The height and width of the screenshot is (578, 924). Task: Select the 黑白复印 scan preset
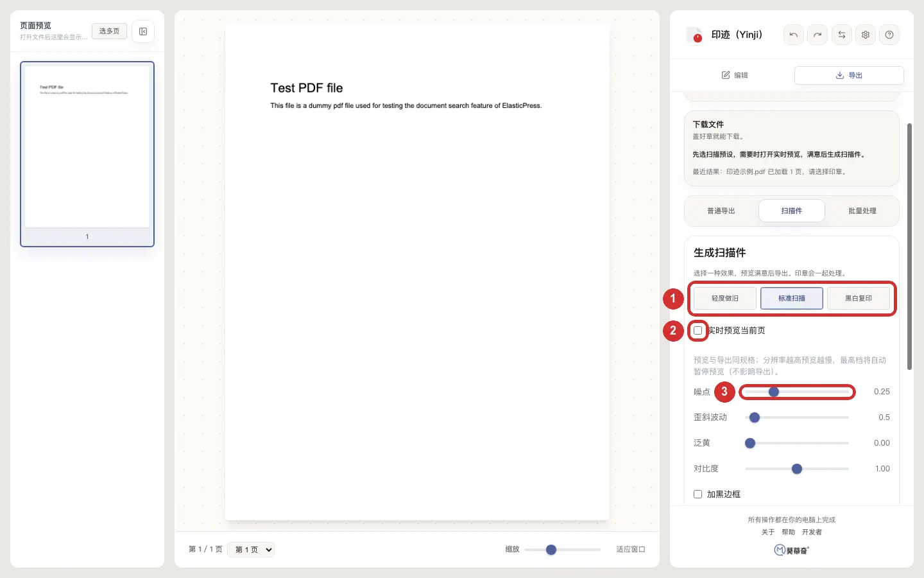(x=859, y=298)
